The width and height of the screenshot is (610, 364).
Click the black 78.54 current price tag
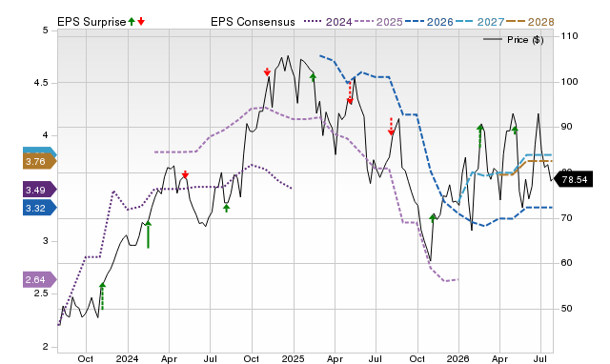coord(573,179)
